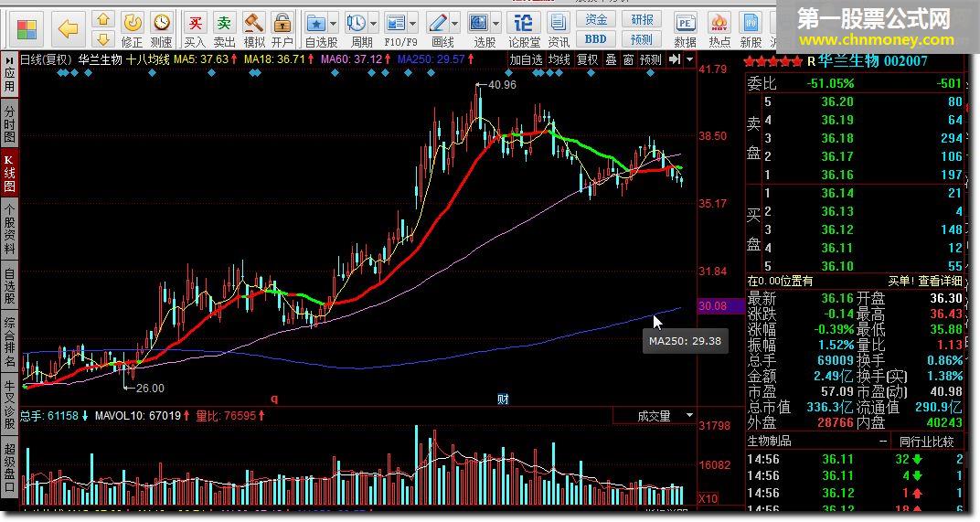This screenshot has height=522, width=980.
Task: Toggle the 叠 overlay option
Action: (612, 60)
